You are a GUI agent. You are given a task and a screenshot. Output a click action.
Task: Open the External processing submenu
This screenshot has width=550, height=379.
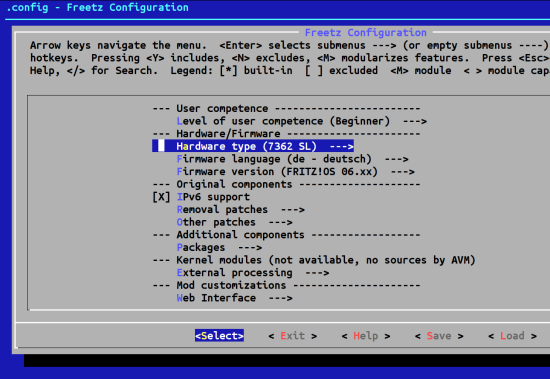253,273
